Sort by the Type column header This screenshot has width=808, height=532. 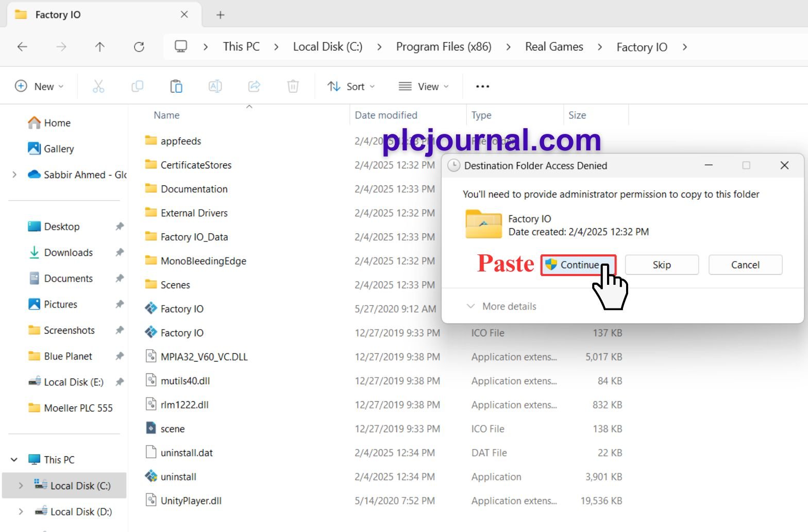(481, 115)
